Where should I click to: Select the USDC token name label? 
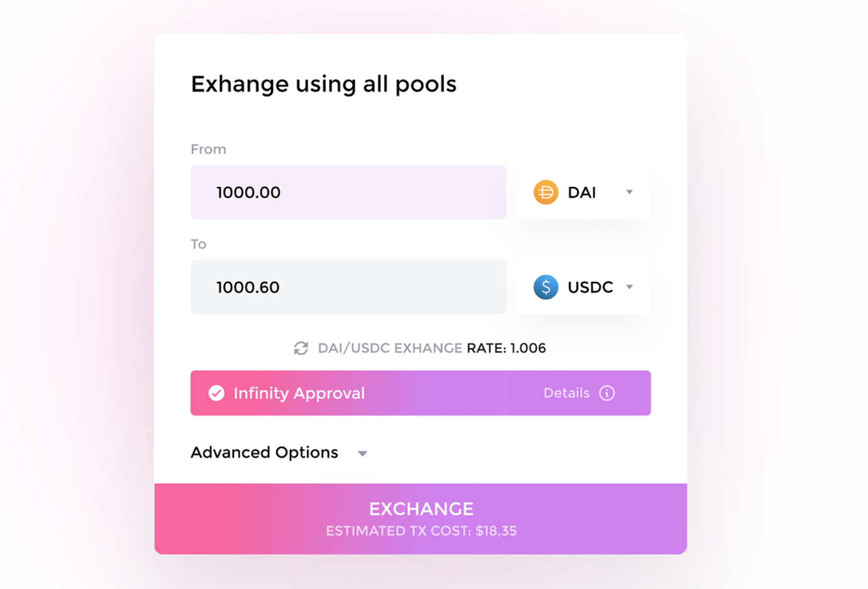590,288
